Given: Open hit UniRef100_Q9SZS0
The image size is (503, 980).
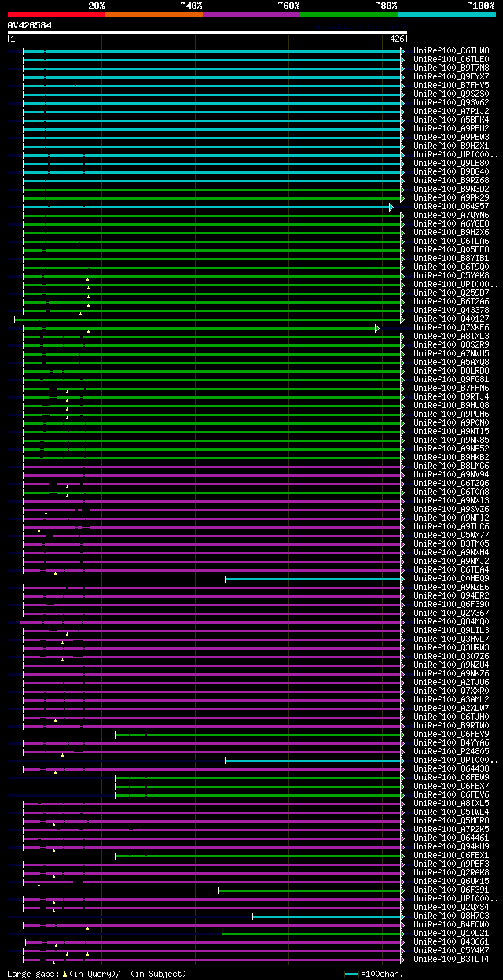Looking at the screenshot, I should (451, 94).
